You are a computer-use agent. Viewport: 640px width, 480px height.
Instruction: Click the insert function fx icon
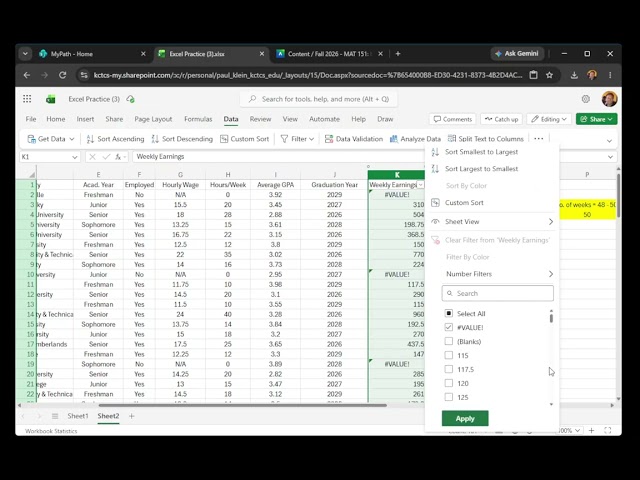click(x=118, y=157)
